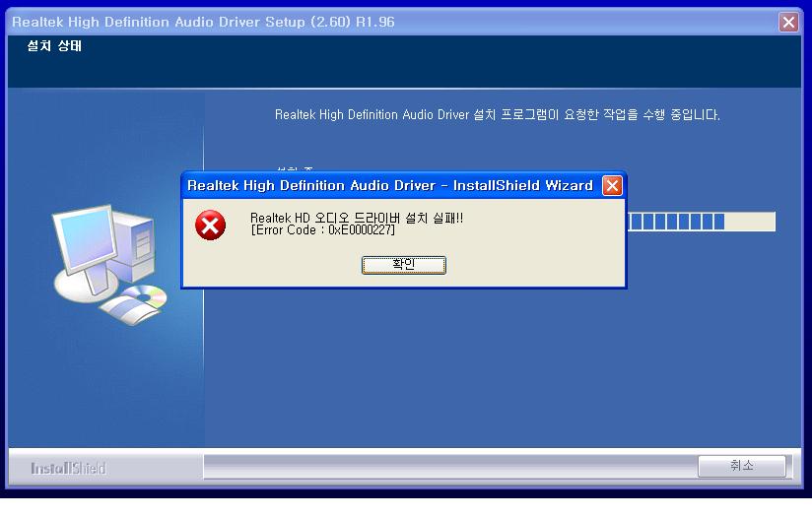Screen dimensions: 812x517
Task: Close the Realtek Audio Driver Setup window
Action: [788, 23]
